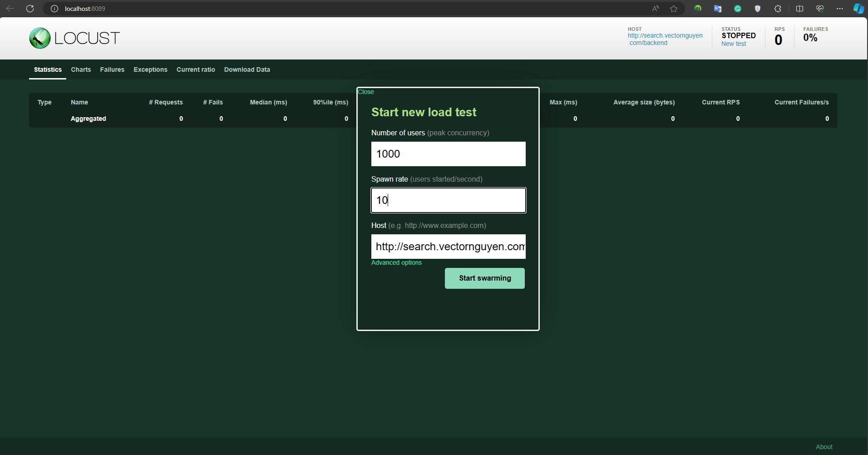View site information icon in the address bar

click(x=54, y=9)
